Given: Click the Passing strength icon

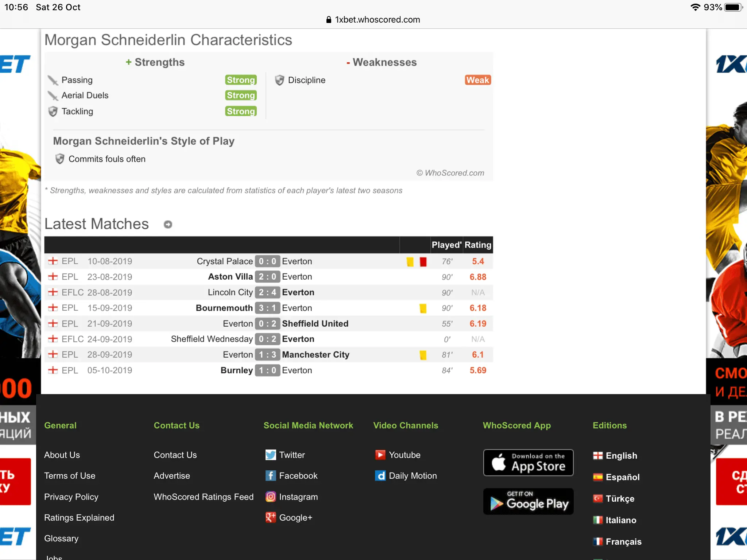Looking at the screenshot, I should click(53, 80).
